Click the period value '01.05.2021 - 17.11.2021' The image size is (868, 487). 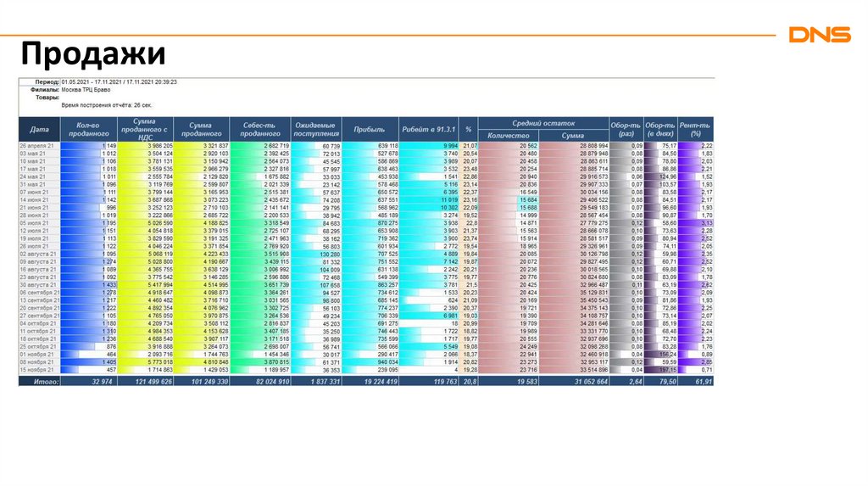[92, 82]
